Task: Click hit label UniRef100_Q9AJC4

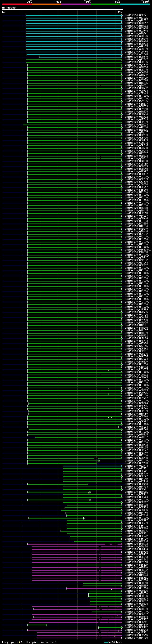Action: [137, 549]
